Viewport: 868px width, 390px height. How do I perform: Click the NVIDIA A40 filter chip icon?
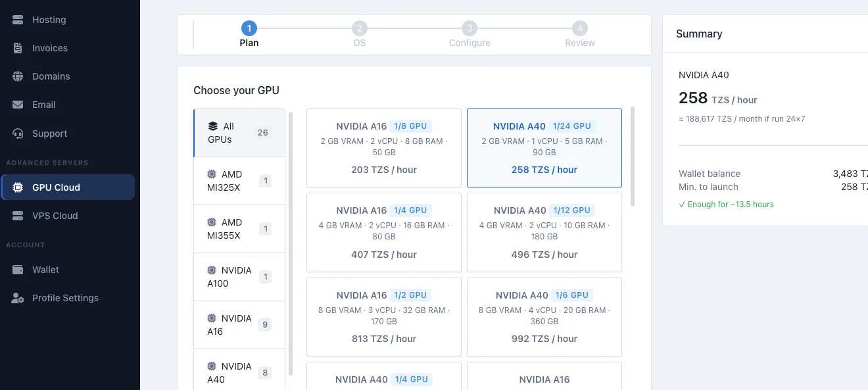212,366
